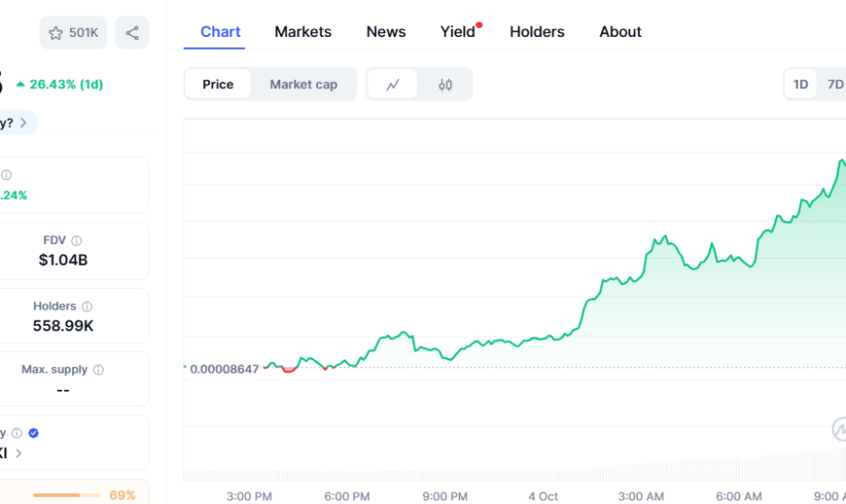846x504 pixels.
Task: Open the About tab
Action: 620,31
